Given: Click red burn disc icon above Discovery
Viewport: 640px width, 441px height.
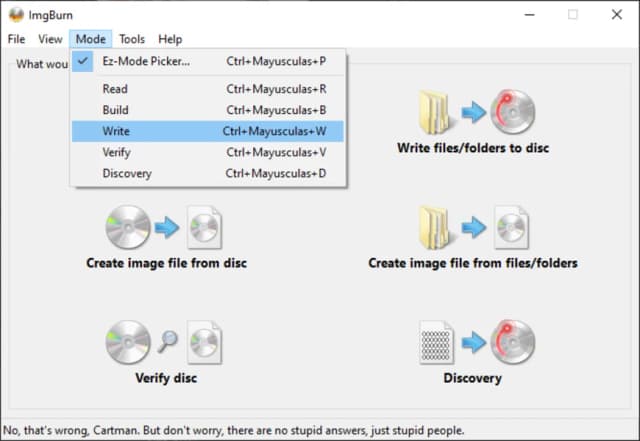Looking at the screenshot, I should 513,342.
